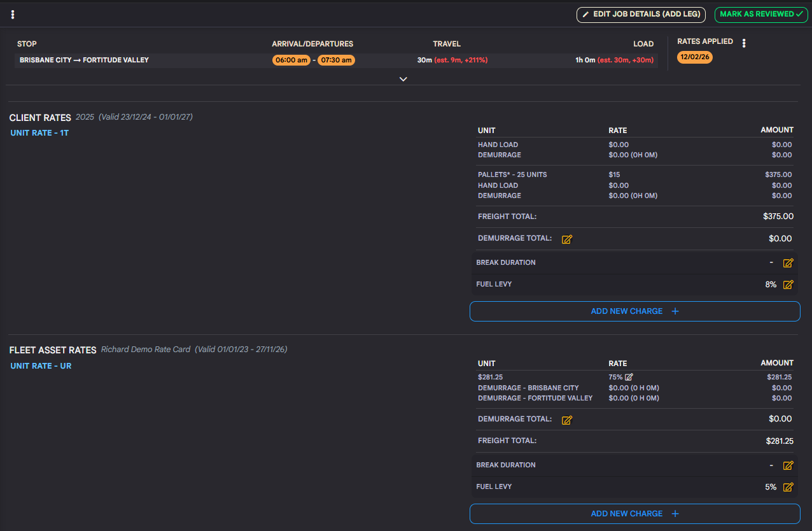
Task: Click the 2025 client rate card validity text
Action: point(134,117)
